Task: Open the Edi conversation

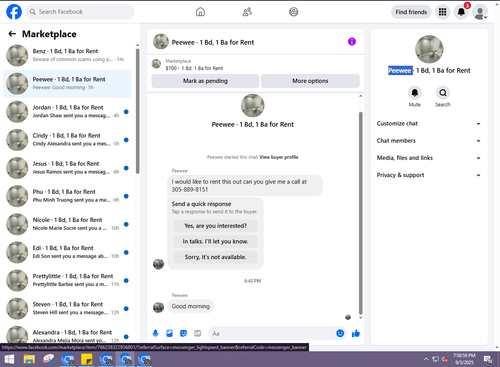Action: (x=67, y=252)
